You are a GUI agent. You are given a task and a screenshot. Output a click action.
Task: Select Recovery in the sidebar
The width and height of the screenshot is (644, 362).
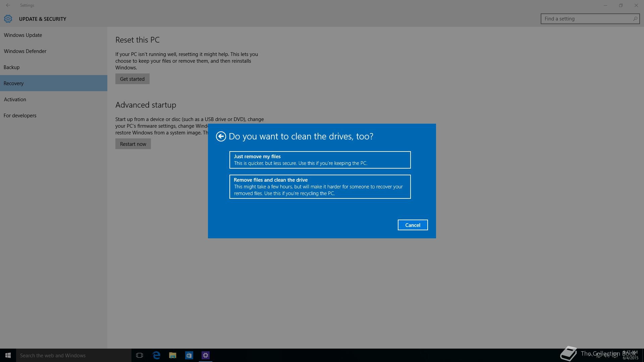pos(54,83)
